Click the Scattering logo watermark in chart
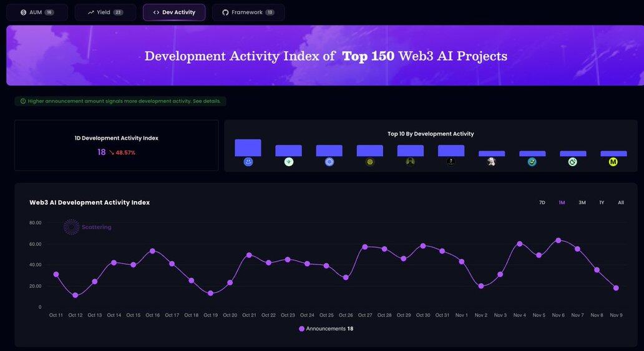 (x=87, y=227)
